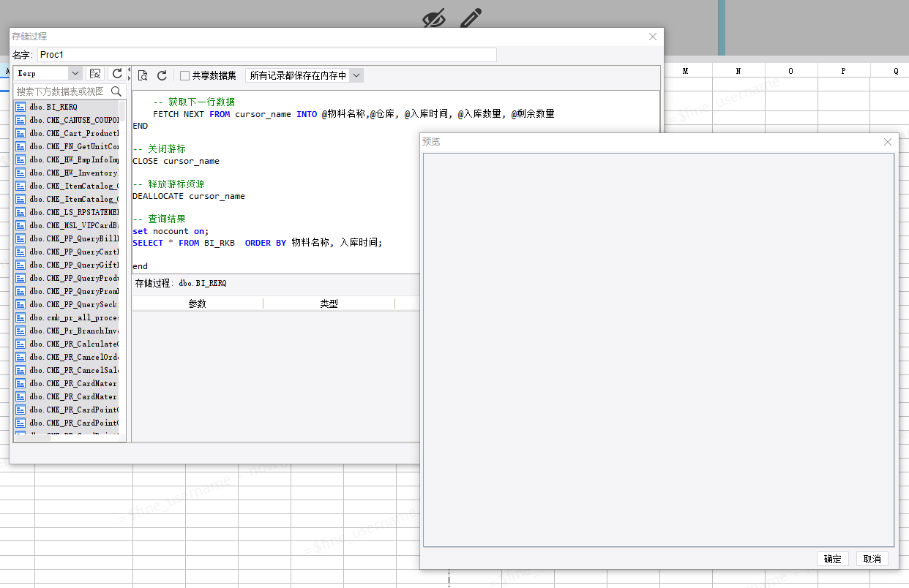Viewport: 909px width, 588px height.
Task: Click the list icon of dbo.CMK_HW_Inventory
Action: [20, 173]
